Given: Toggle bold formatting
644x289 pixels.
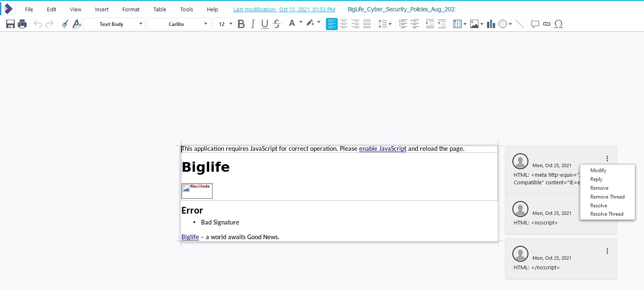Looking at the screenshot, I should [241, 24].
